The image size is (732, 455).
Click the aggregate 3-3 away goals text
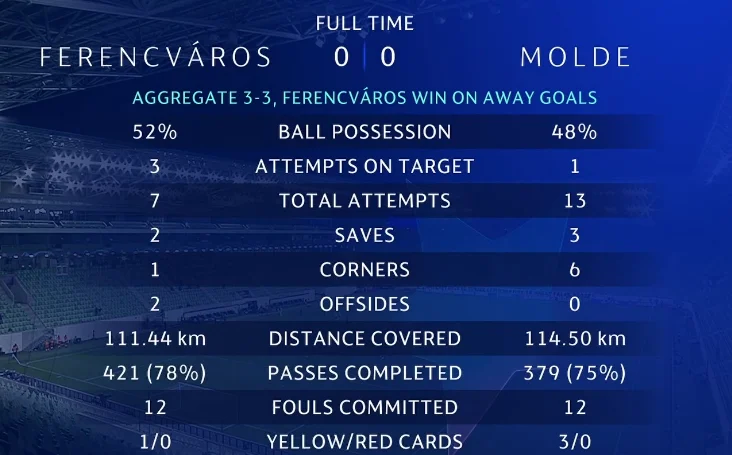point(365,98)
